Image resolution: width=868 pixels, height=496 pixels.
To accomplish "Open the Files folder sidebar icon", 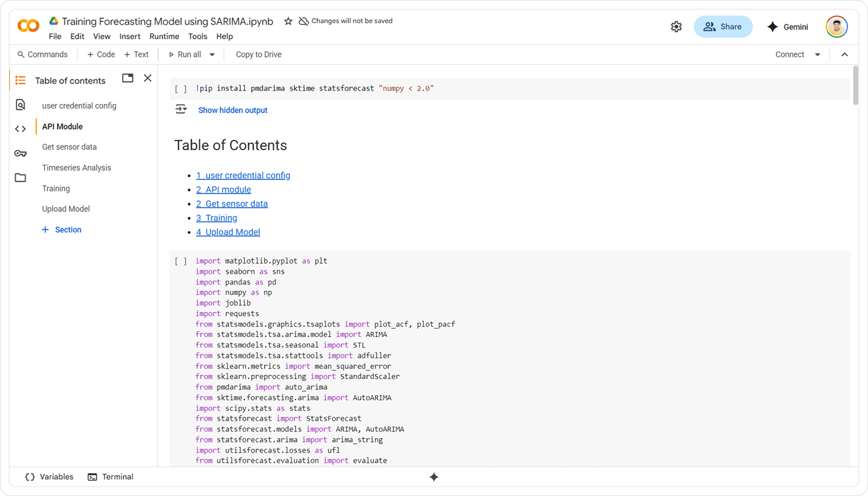I will click(20, 178).
